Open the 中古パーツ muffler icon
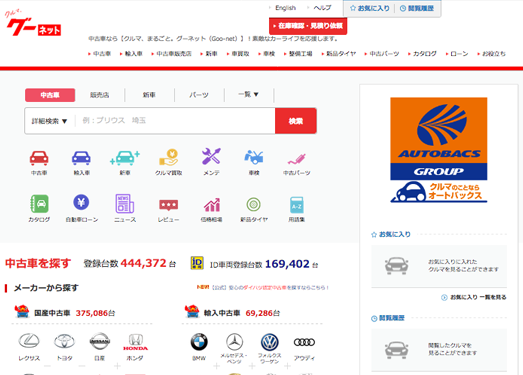 (297, 159)
